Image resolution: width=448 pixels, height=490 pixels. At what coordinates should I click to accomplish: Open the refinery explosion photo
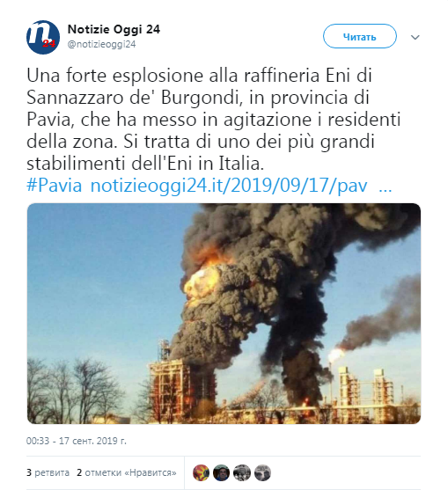pyautogui.click(x=224, y=313)
